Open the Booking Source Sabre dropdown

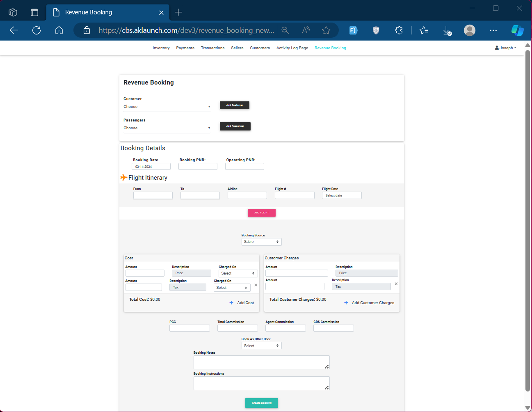click(261, 242)
